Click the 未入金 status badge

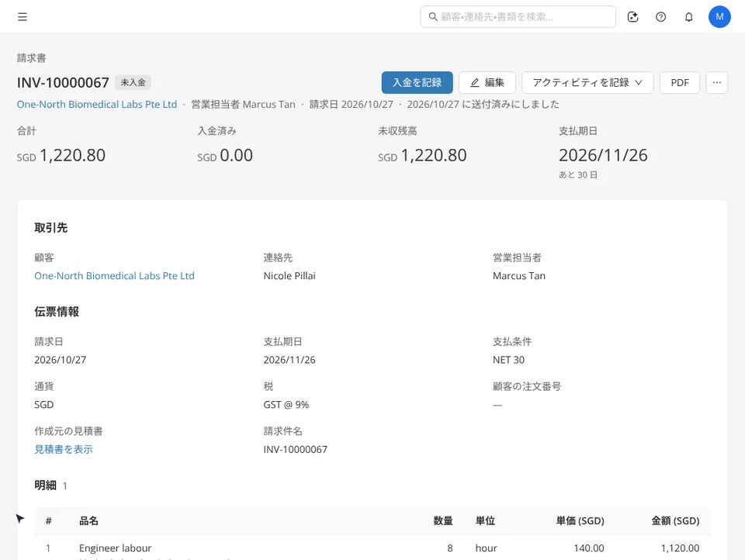coord(133,83)
